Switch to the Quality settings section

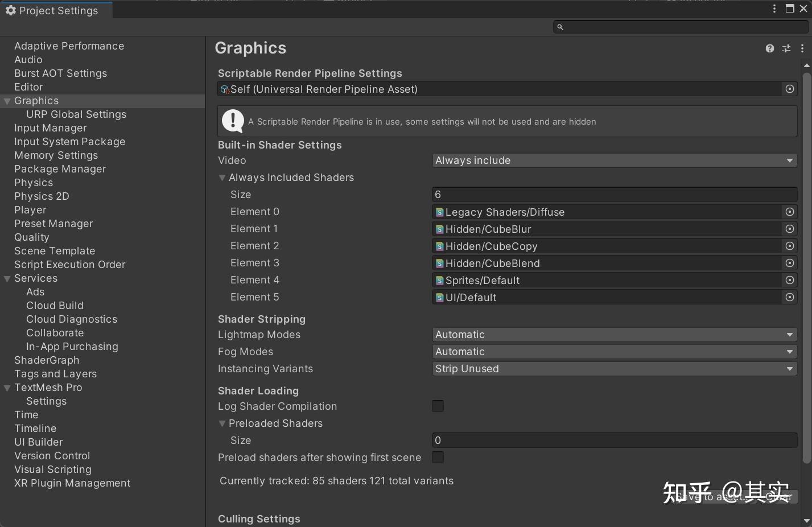(x=31, y=237)
